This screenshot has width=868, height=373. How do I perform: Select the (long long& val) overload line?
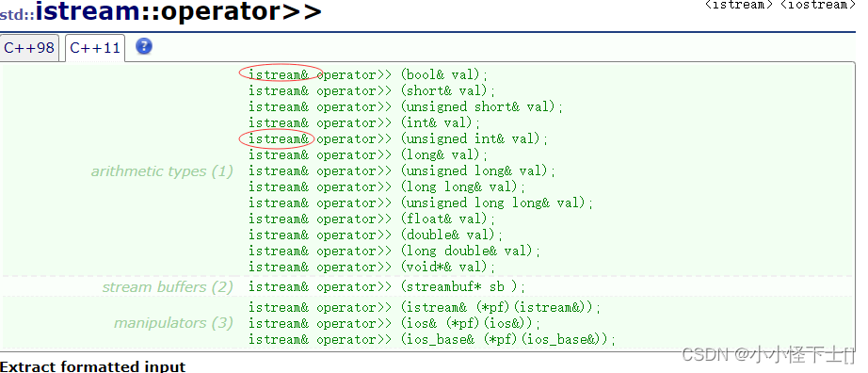pos(387,186)
